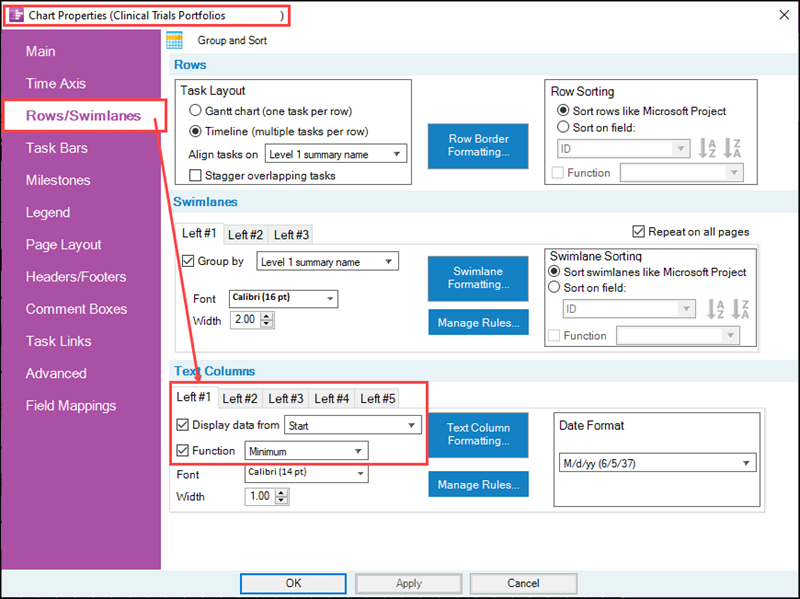Open Text Columns Left #5 tab

coord(378,398)
